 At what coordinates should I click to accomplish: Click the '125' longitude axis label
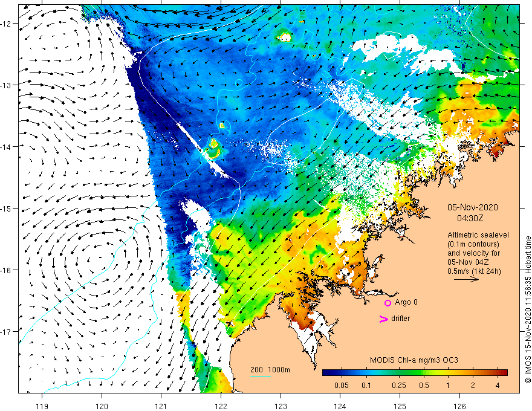pyautogui.click(x=400, y=406)
